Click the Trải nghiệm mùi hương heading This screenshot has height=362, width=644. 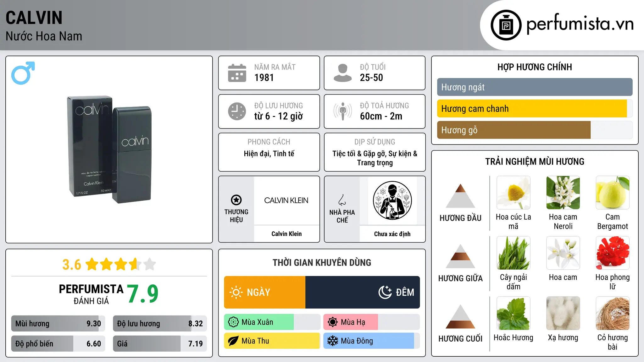click(x=535, y=162)
